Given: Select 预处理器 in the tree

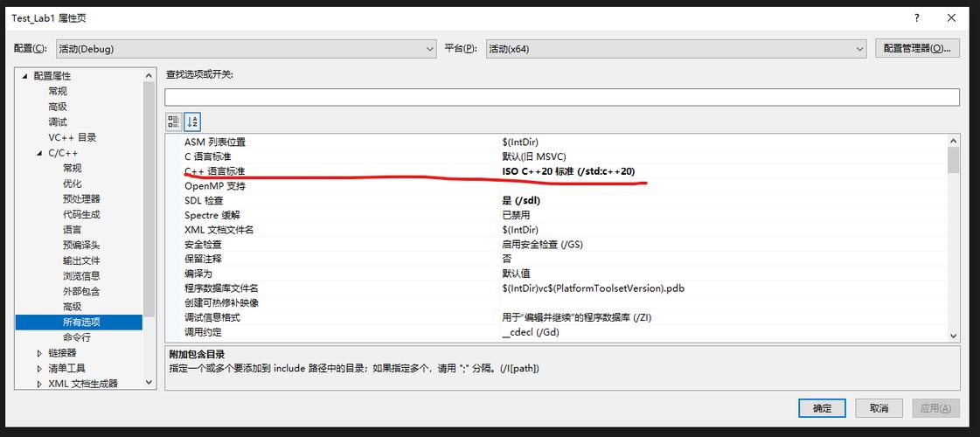Looking at the screenshot, I should click(81, 198).
